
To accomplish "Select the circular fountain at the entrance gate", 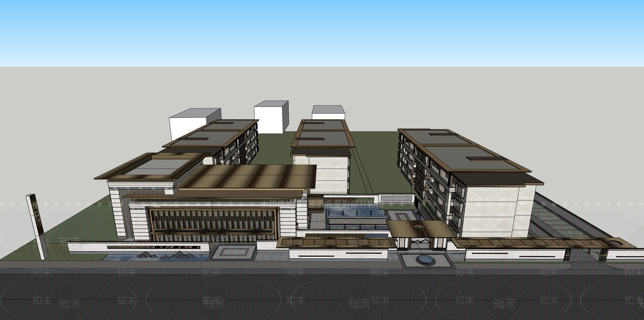I will tap(425, 260).
